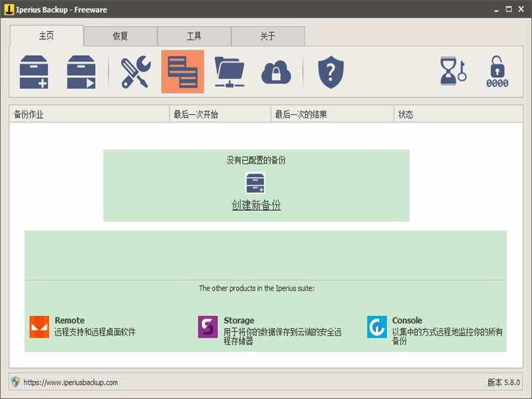
Task: Click the 创建新备份 link
Action: click(x=256, y=205)
